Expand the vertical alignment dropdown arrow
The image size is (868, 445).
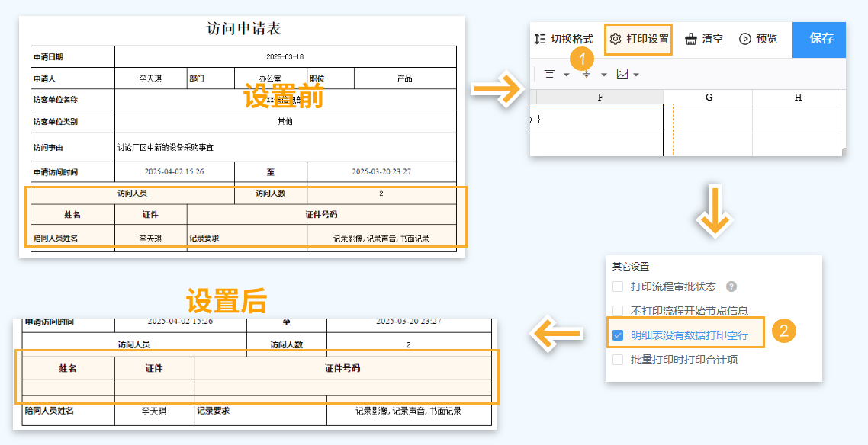pyautogui.click(x=603, y=74)
